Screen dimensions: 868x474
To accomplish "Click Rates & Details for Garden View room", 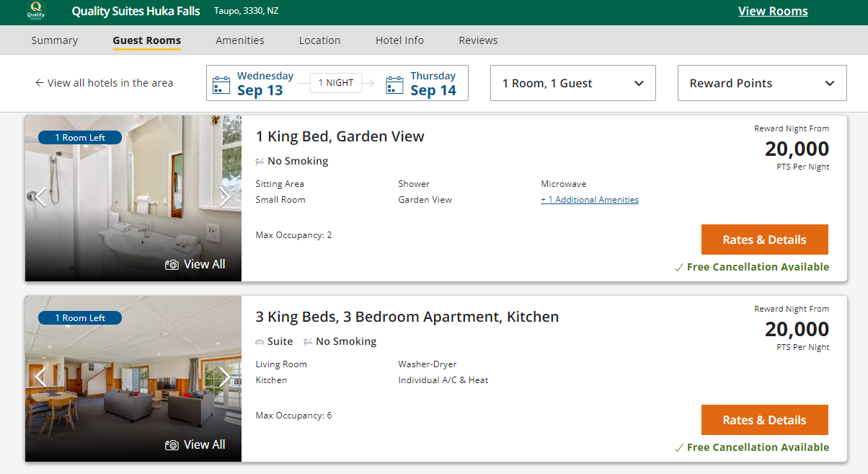I will pos(764,240).
